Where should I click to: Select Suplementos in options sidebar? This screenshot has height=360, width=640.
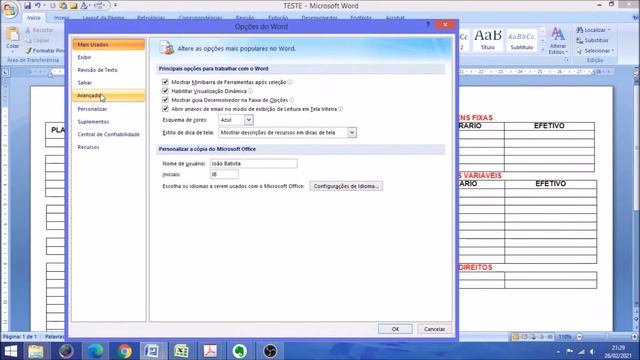tap(109, 122)
